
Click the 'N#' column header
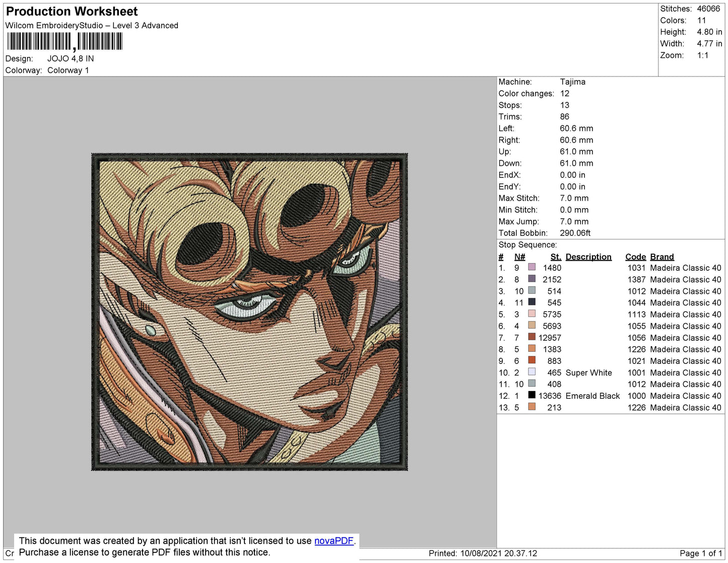[x=519, y=257]
